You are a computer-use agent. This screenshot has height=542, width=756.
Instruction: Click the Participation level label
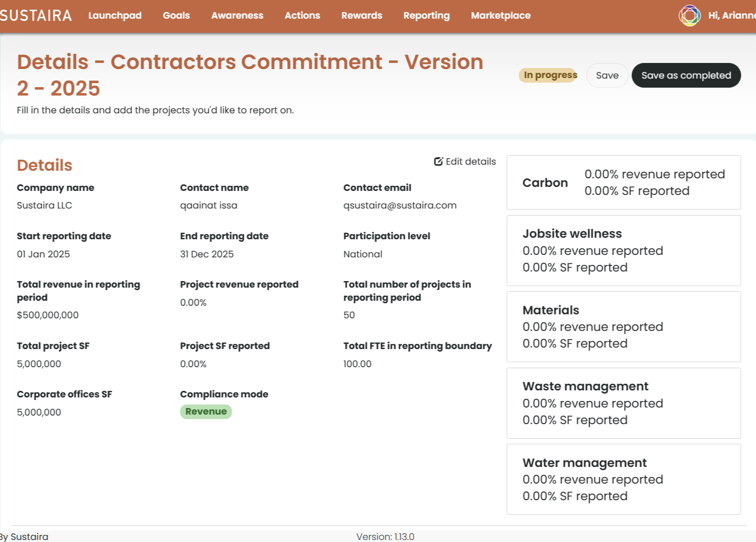tap(387, 236)
